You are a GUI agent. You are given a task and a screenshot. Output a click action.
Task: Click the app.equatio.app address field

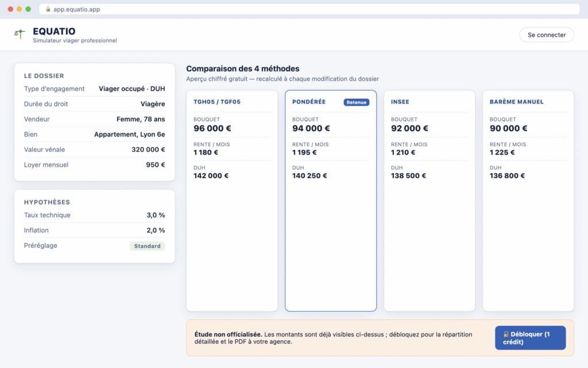310,9
